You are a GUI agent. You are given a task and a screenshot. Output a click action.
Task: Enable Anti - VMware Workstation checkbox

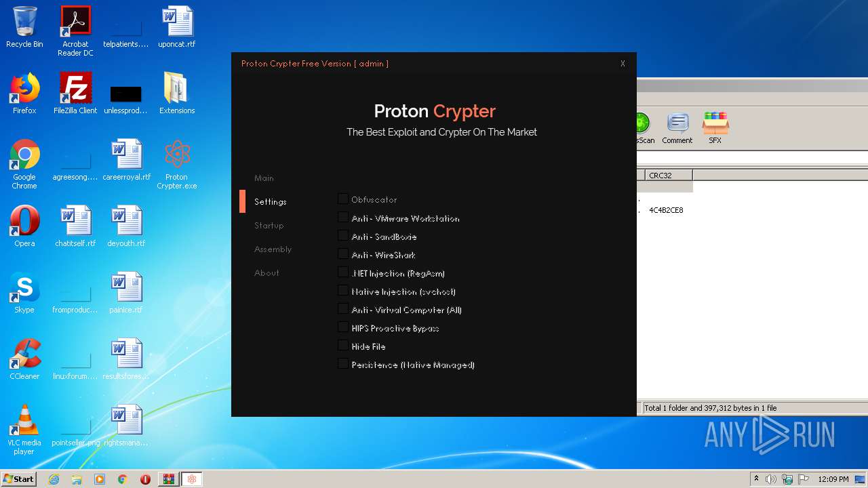coord(343,218)
